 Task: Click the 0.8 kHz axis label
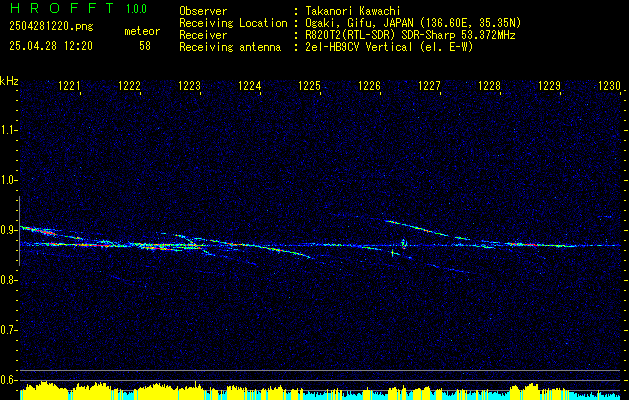pyautogui.click(x=8, y=280)
